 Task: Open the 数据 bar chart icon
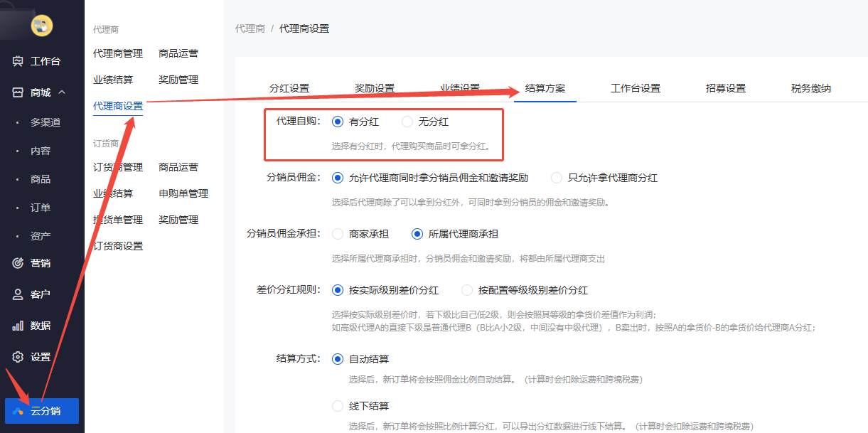pyautogui.click(x=18, y=326)
